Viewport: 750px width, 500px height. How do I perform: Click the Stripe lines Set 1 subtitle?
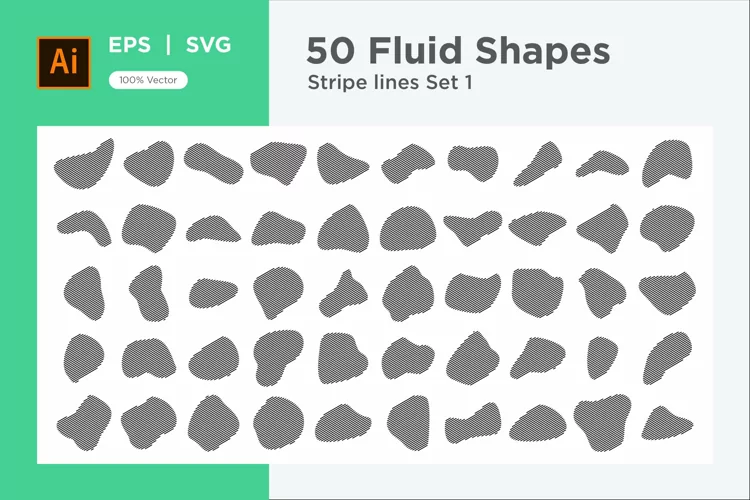pyautogui.click(x=390, y=82)
